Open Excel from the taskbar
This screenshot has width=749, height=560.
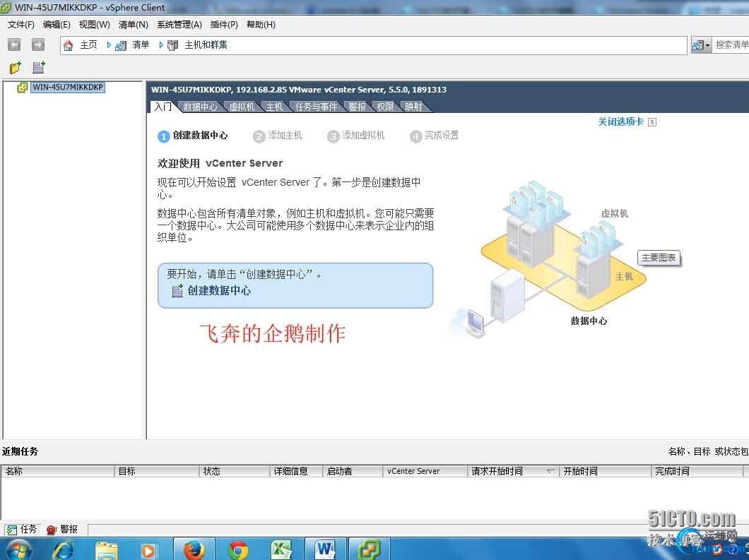point(281,549)
